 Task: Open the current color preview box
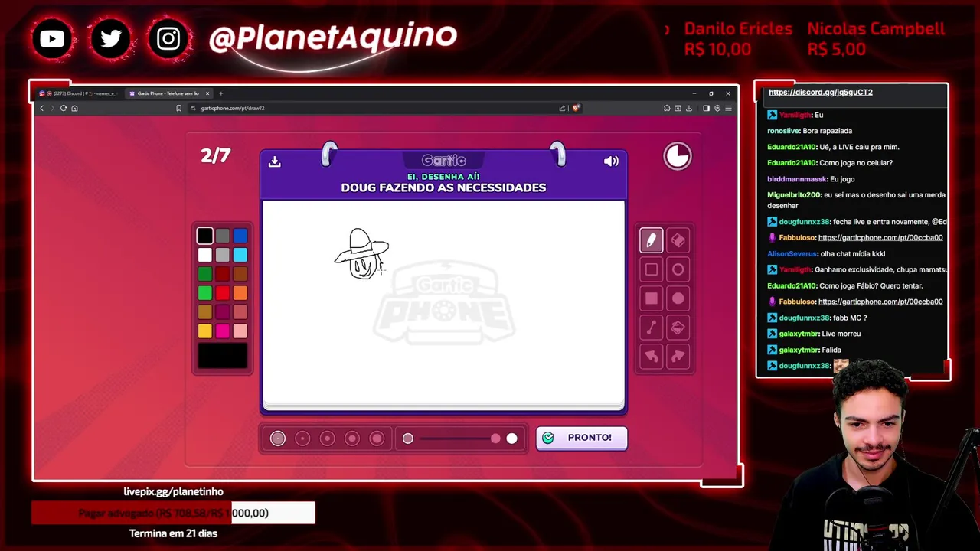point(222,356)
